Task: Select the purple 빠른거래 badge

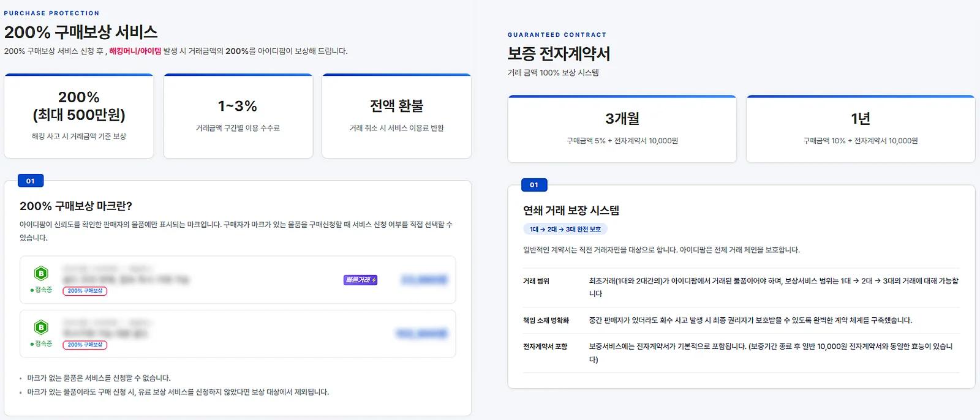Action: [360, 280]
